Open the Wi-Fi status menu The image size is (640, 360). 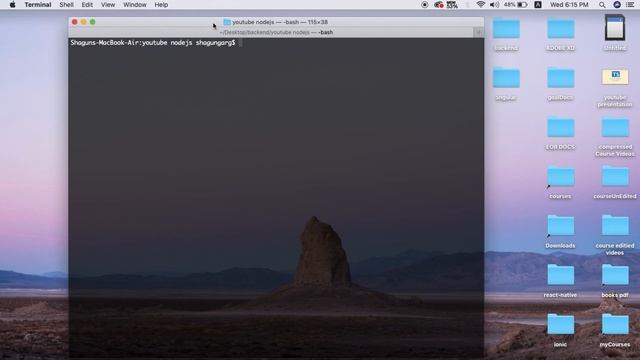click(481, 5)
